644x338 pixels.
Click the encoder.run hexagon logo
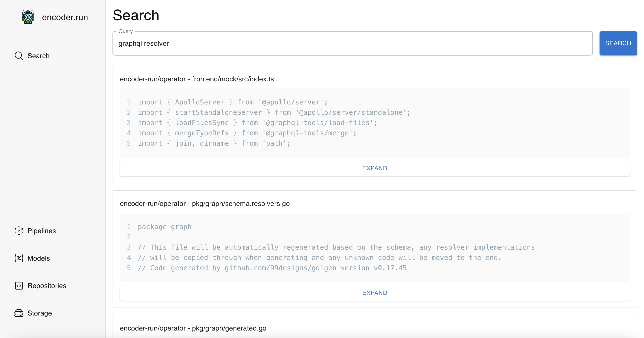pos(28,17)
